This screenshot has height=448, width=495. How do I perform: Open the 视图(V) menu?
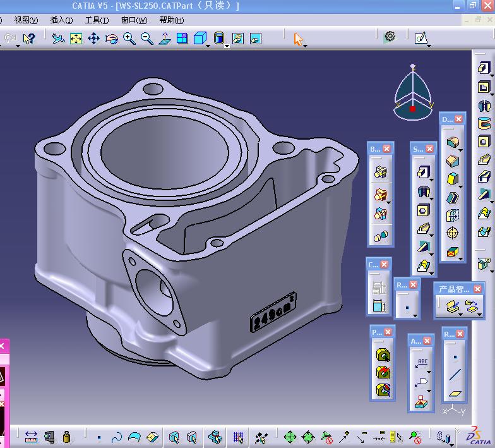click(x=26, y=20)
